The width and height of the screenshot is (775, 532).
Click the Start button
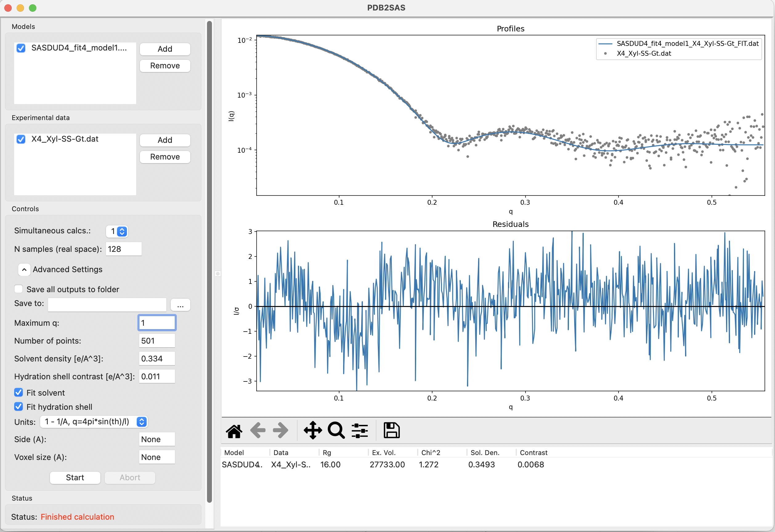click(75, 478)
